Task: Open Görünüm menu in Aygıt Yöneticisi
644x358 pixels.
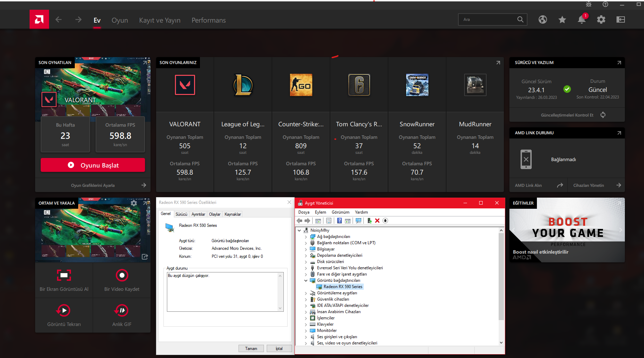Action: pyautogui.click(x=340, y=212)
